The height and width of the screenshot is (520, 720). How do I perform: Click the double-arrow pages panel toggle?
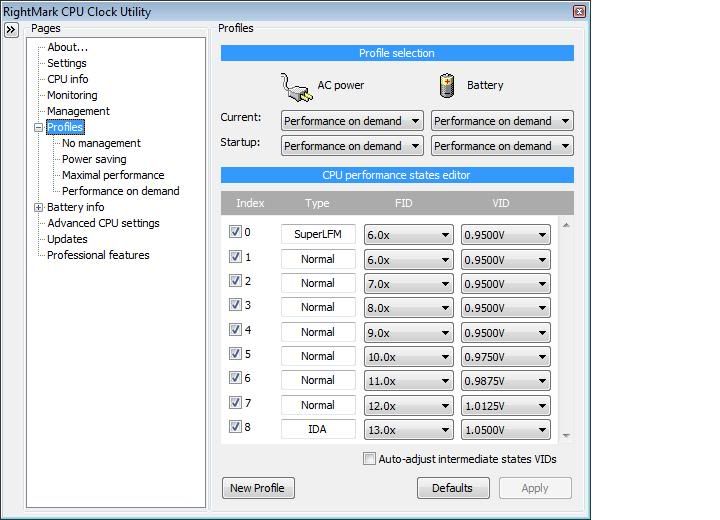point(11,30)
